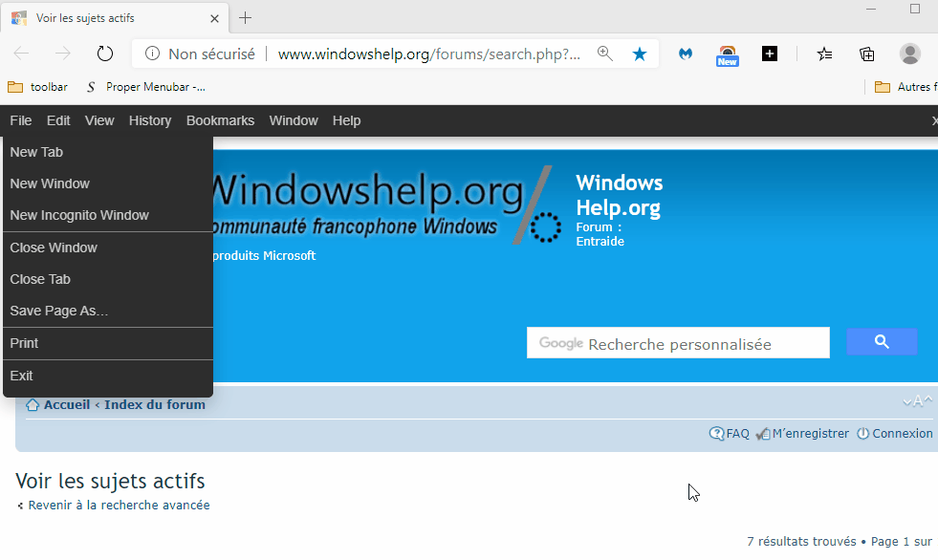
Task: Open the Collections icon
Action: click(867, 54)
